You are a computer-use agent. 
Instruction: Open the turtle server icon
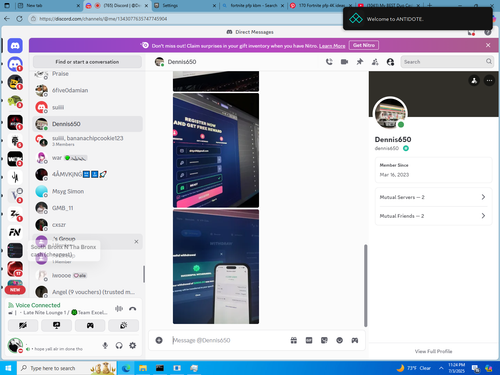tap(15, 101)
